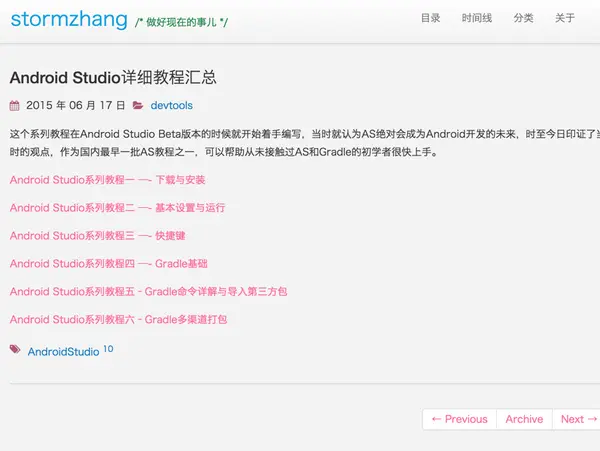Image resolution: width=600 pixels, height=451 pixels.
Task: Open the stormzhang site logo
Action: coord(69,19)
